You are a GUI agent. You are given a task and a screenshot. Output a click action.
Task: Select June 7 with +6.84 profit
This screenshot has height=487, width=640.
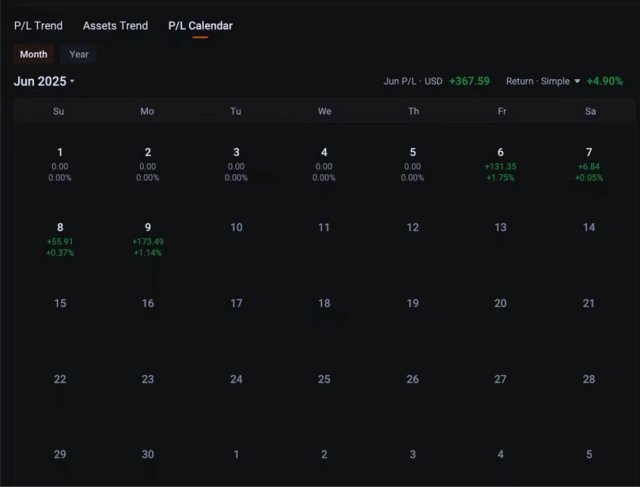tap(589, 164)
